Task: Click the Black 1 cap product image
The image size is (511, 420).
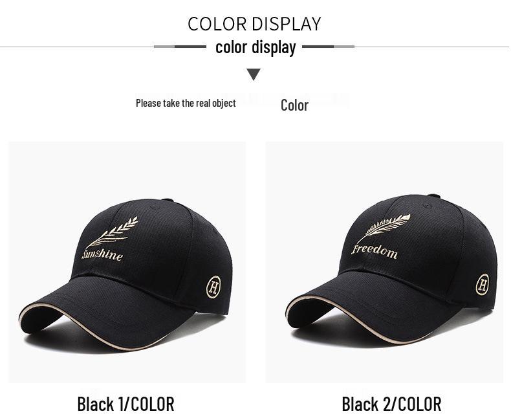Action: [127, 262]
